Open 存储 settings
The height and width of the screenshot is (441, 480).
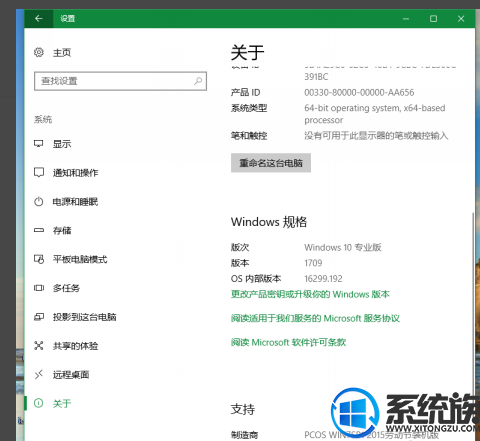coord(62,230)
